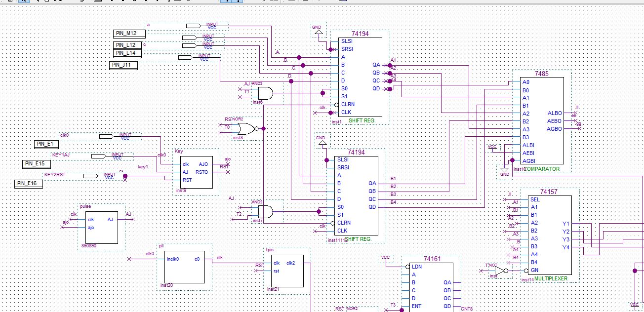Select the NOT gate feeding 74157 GN
This screenshot has width=644, height=312.
(499, 271)
